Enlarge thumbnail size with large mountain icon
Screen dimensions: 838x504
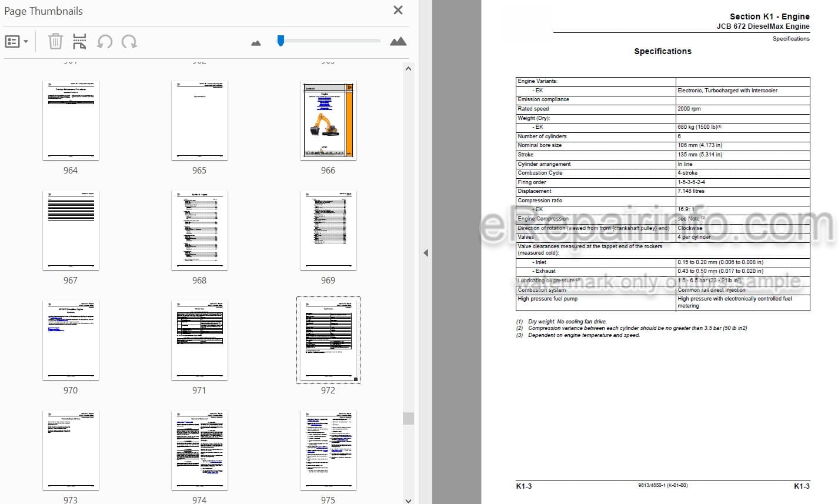coord(398,41)
